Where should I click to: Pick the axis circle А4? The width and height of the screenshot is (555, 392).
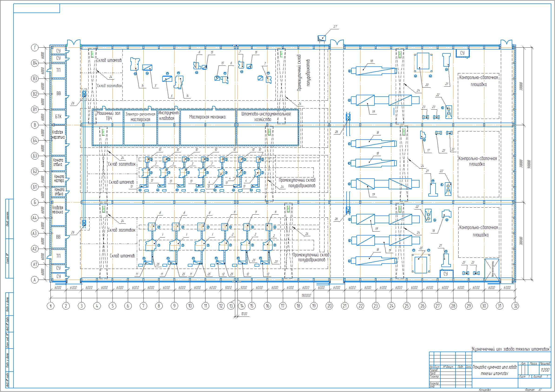pos(35,218)
